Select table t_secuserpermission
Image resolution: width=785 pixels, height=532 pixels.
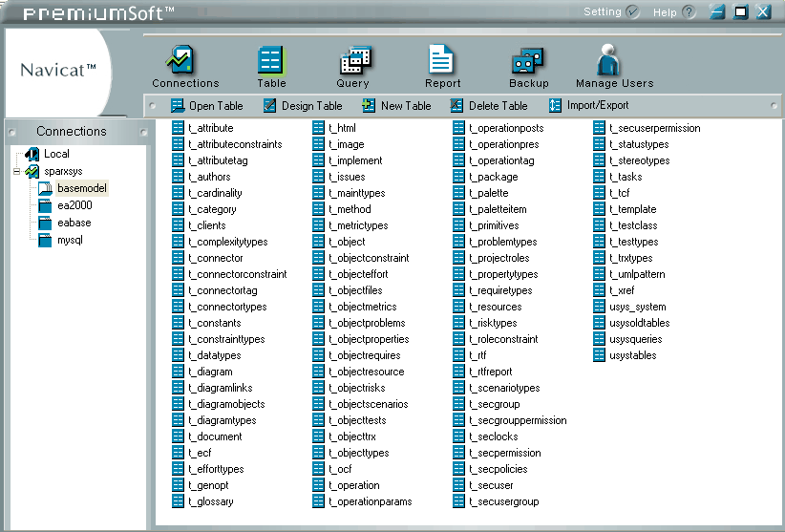point(655,128)
